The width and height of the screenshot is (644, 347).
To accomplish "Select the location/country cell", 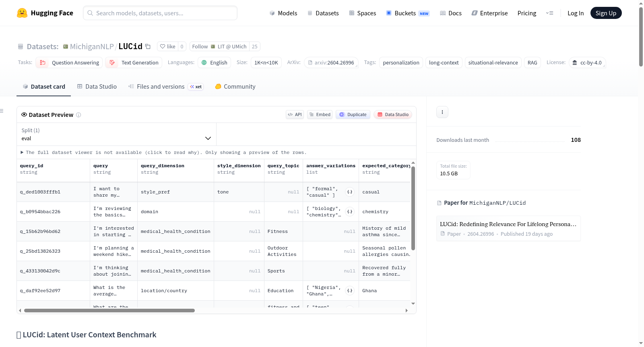I will 175,291.
